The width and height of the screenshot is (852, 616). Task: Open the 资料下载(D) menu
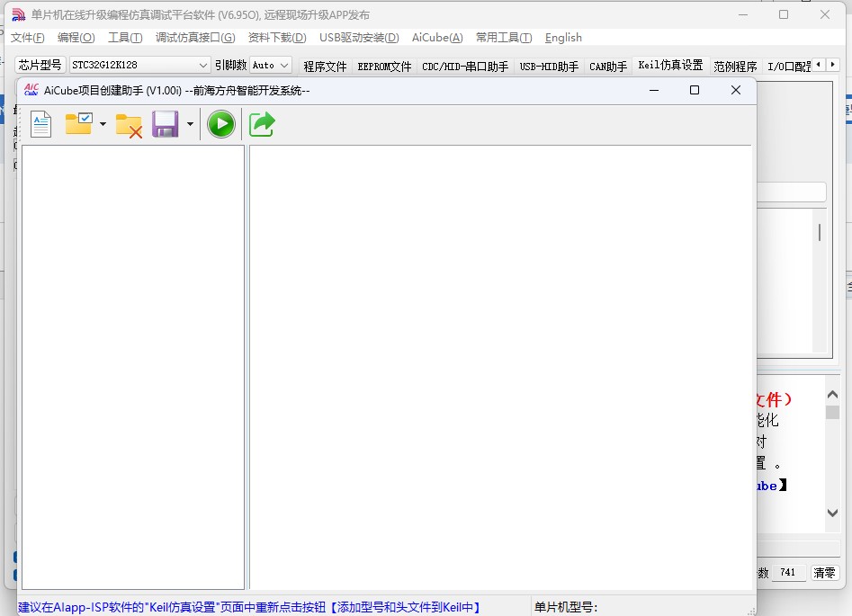click(277, 38)
